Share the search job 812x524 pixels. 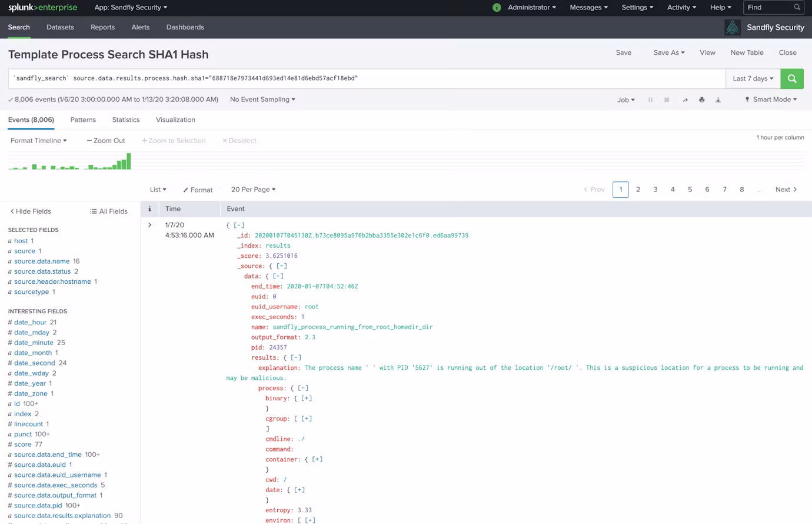point(685,100)
